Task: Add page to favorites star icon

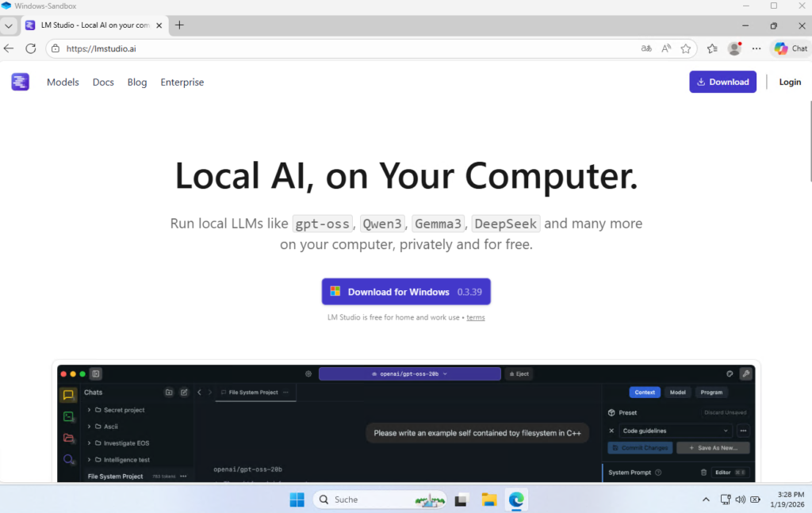Action: pos(686,48)
